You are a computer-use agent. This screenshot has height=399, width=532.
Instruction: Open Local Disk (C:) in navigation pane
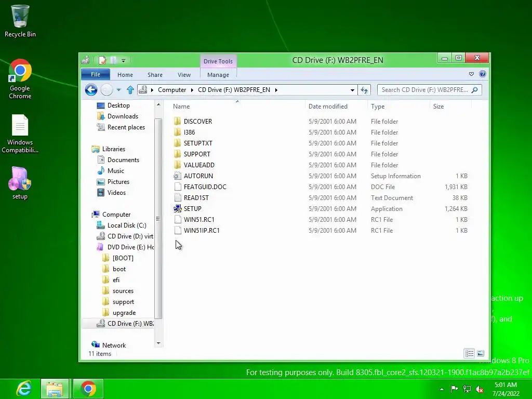pyautogui.click(x=127, y=225)
